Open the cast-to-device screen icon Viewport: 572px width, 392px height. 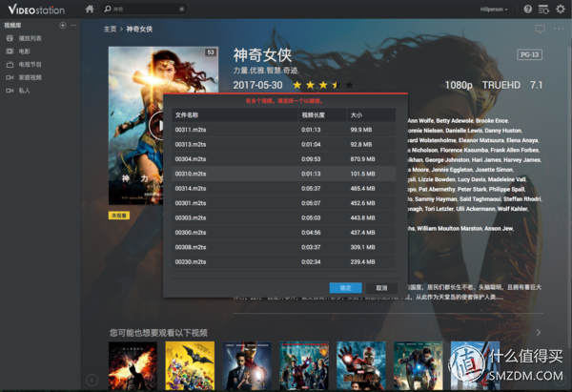click(x=540, y=29)
